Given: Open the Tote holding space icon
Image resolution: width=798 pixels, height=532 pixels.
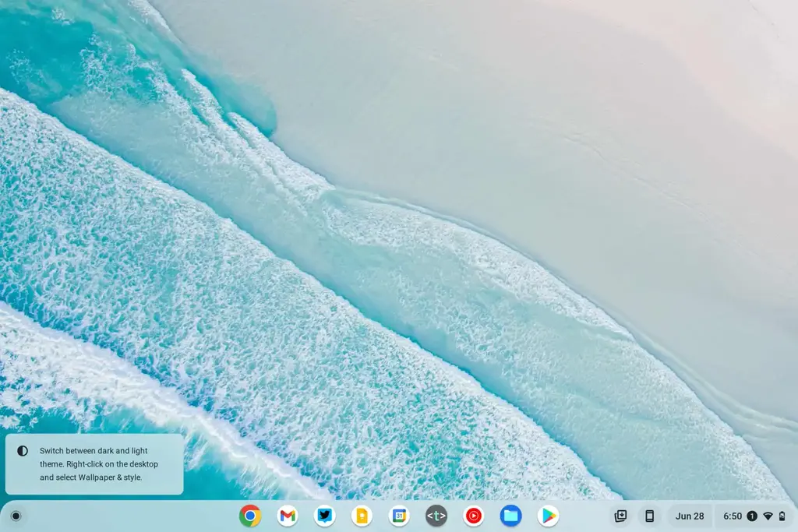Looking at the screenshot, I should click(x=621, y=516).
